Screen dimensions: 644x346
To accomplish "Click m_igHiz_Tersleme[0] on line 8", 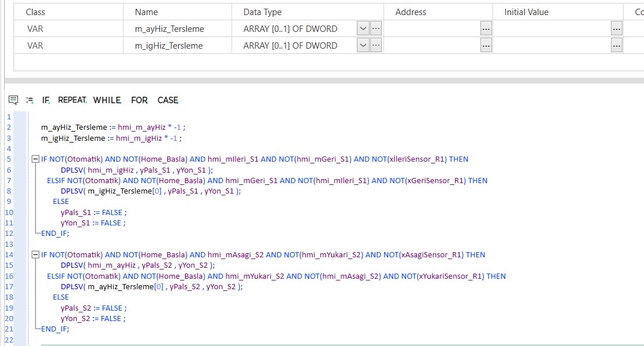I will 124,191.
